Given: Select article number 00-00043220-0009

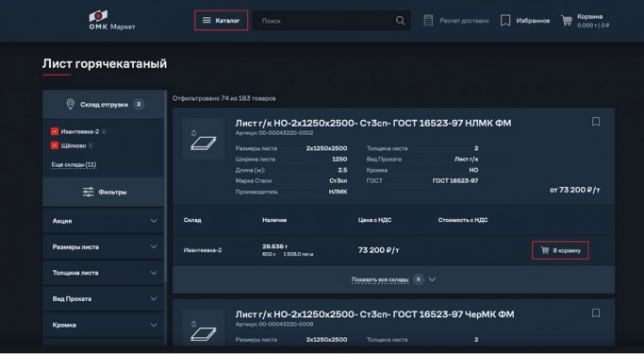Looking at the screenshot, I should [286, 324].
